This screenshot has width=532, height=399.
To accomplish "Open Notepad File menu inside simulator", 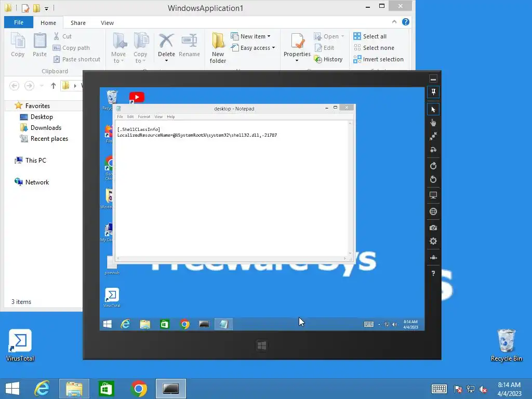I will click(120, 116).
